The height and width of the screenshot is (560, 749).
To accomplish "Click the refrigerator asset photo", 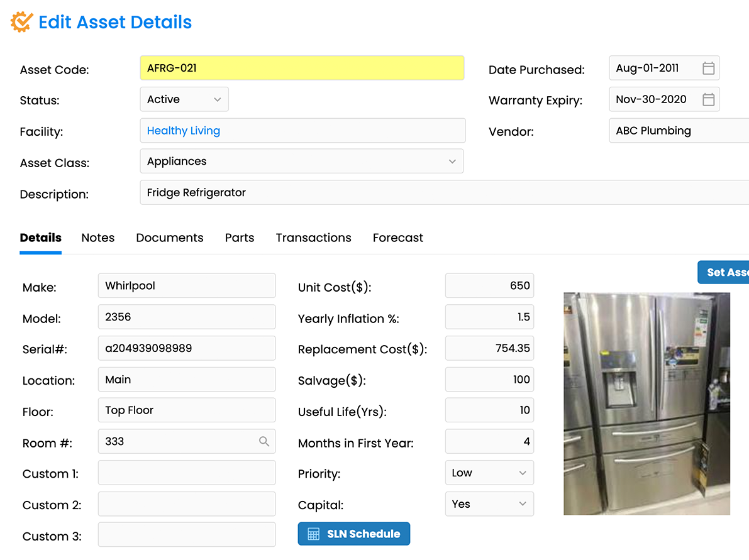I will 646,404.
